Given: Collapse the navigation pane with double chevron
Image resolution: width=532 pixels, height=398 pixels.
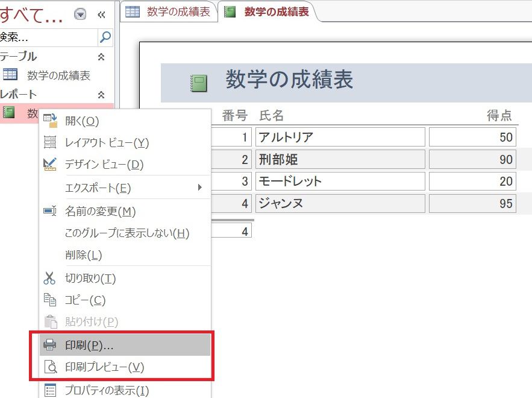Looking at the screenshot, I should [101, 14].
